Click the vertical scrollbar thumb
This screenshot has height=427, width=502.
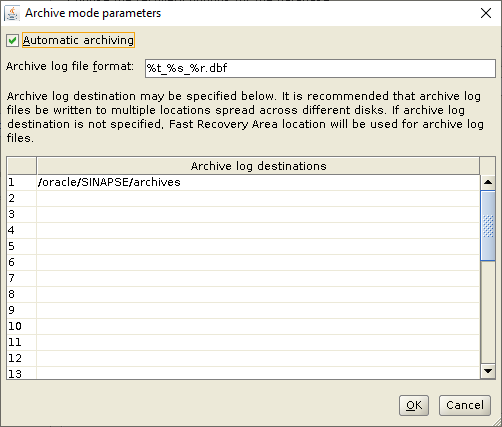(x=488, y=226)
